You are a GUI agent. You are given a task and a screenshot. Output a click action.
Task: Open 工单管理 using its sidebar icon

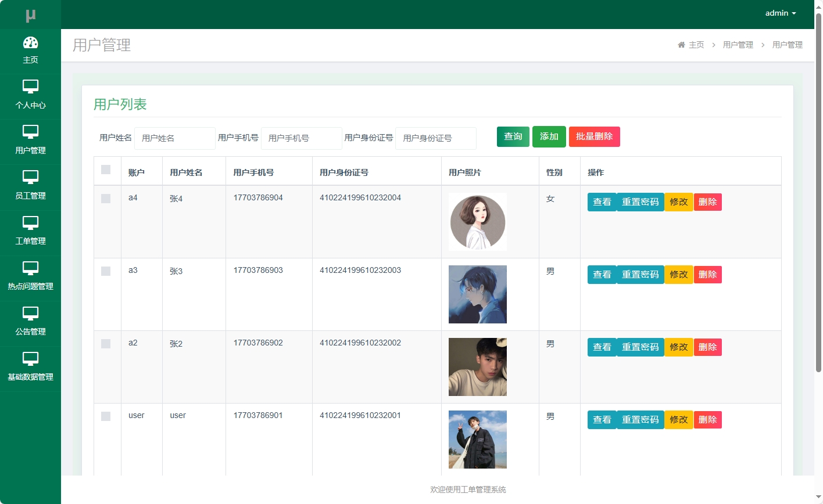pos(31,223)
